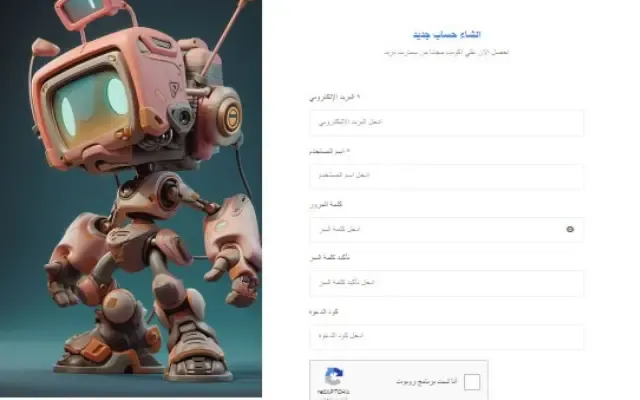The width and height of the screenshot is (640, 400).
Task: Click the blue create account heading
Action: (447, 35)
